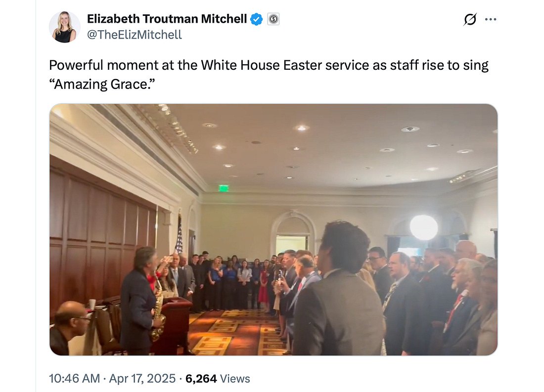Click the bold 6,264 view count
Viewport: 544px width, 392px height.
[201, 379]
